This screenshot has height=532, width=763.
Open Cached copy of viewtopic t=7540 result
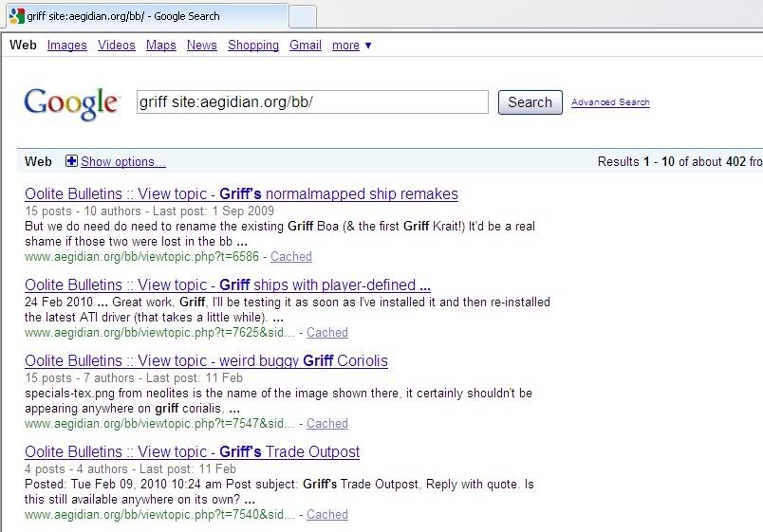[327, 514]
